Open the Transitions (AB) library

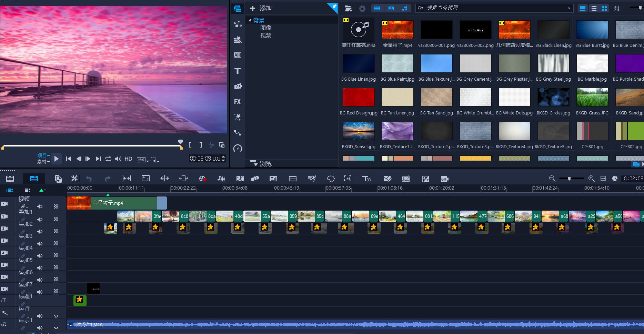tap(238, 55)
